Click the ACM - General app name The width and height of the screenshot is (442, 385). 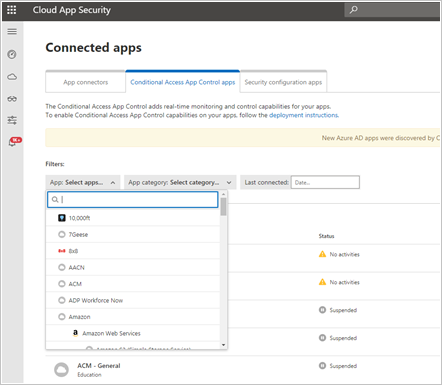click(x=99, y=366)
